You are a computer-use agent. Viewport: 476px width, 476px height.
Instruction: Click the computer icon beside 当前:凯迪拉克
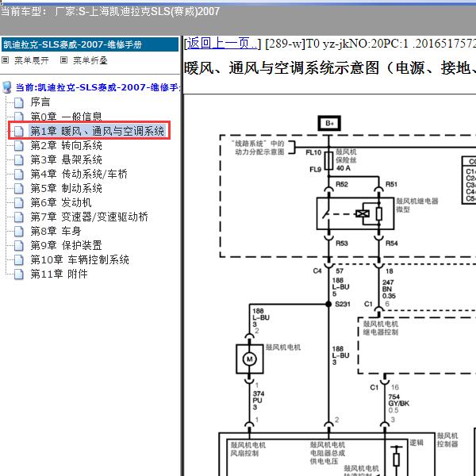[6, 87]
